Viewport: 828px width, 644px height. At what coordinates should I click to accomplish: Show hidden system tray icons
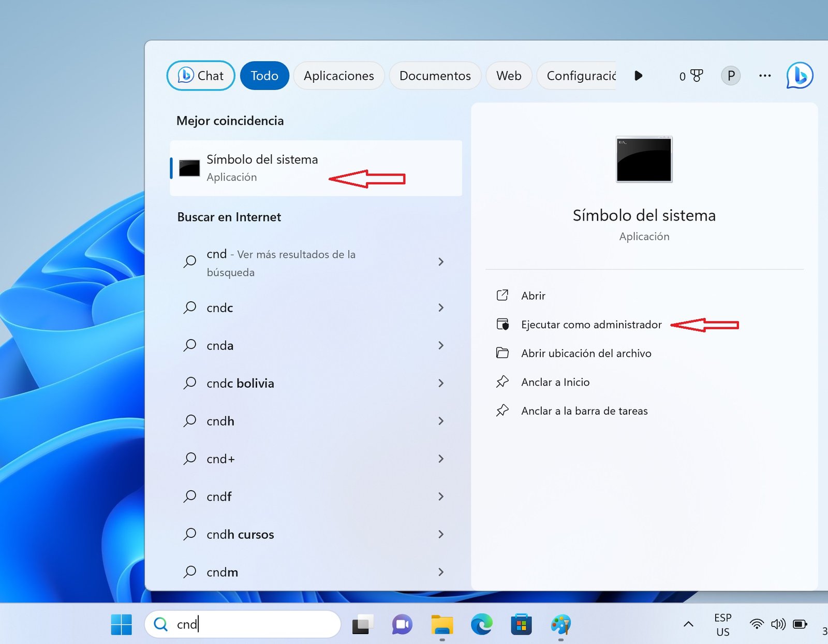(688, 624)
